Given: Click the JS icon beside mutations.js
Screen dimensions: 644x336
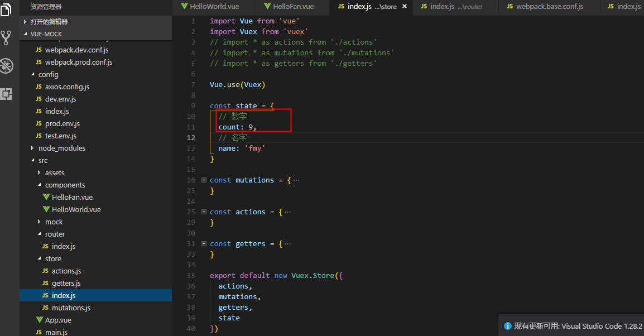Looking at the screenshot, I should 45,308.
